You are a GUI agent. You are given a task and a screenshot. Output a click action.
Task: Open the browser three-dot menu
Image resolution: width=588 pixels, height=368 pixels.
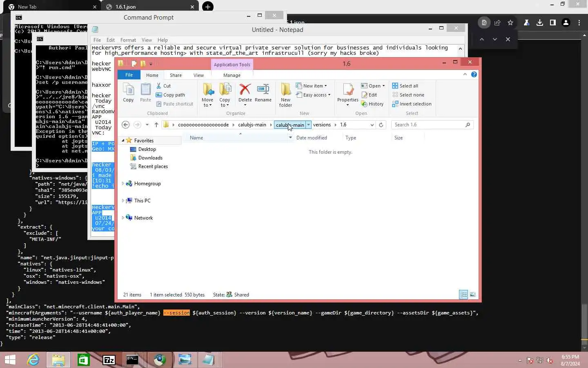tap(579, 23)
